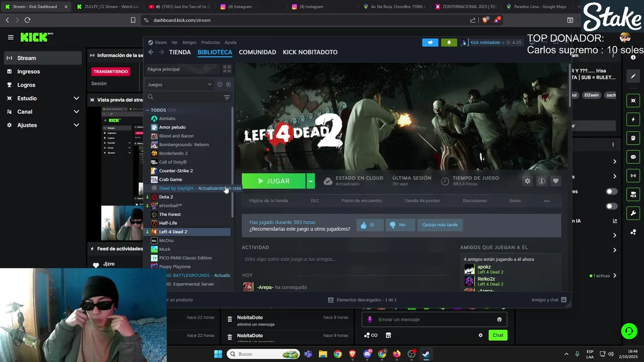
Task: Open Steam announcements megaphone icon
Action: coord(430,43)
